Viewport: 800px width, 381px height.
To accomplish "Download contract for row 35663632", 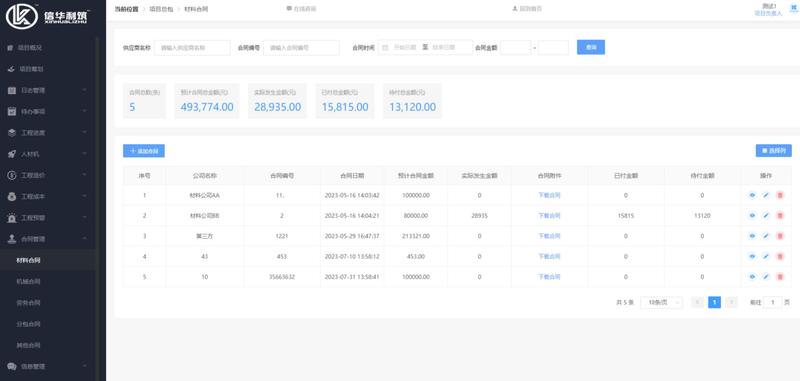I will click(549, 276).
